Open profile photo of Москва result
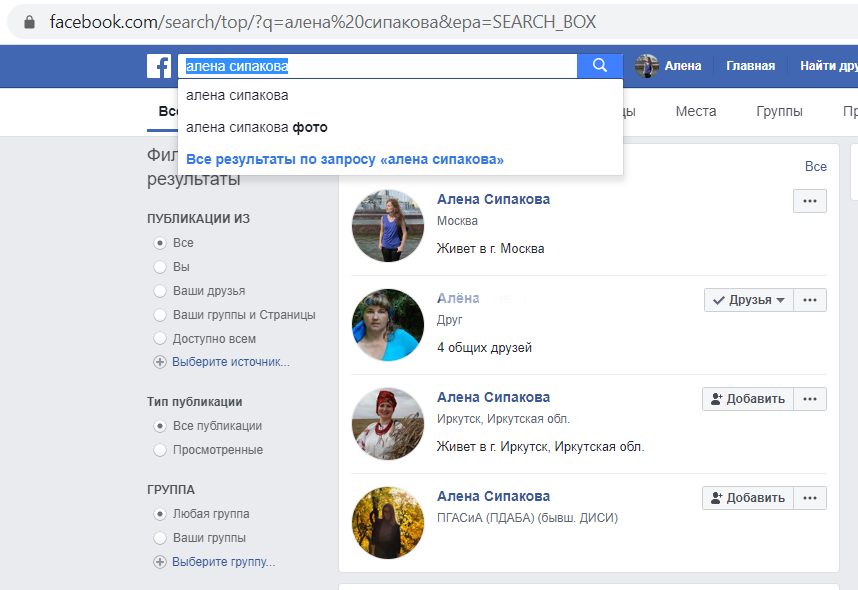858x590 pixels. click(x=388, y=225)
